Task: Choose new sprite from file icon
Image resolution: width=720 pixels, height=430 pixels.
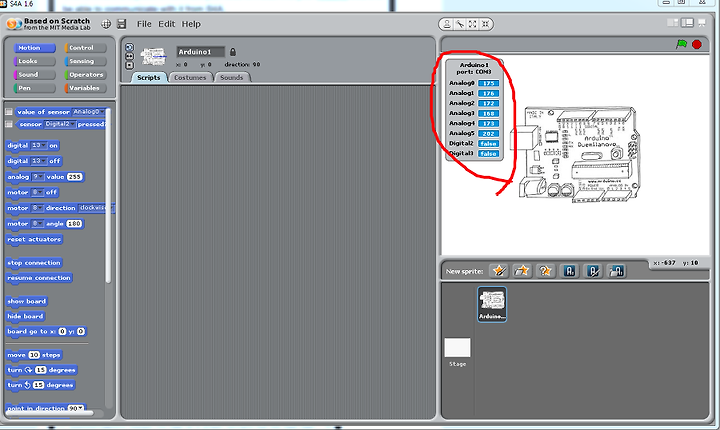Action: [522, 271]
